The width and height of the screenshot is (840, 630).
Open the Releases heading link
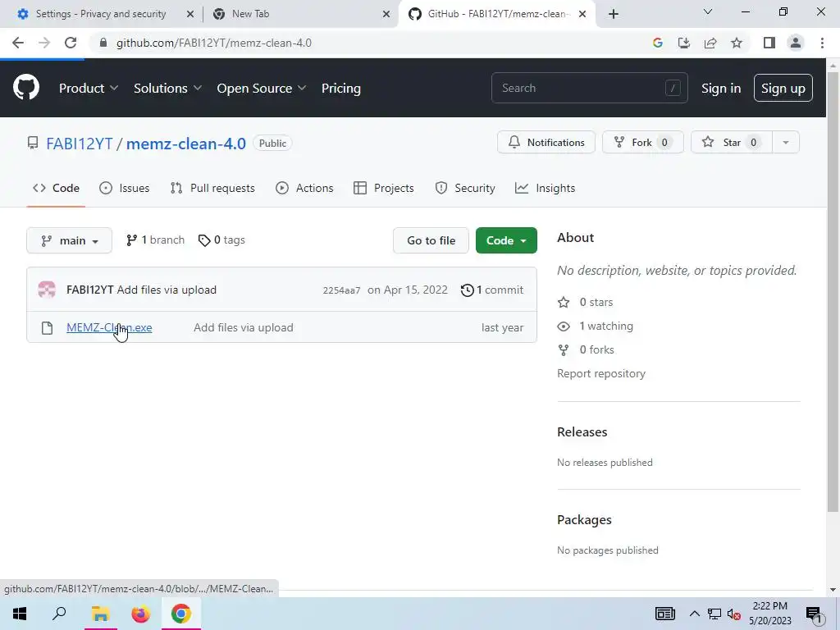pyautogui.click(x=582, y=431)
